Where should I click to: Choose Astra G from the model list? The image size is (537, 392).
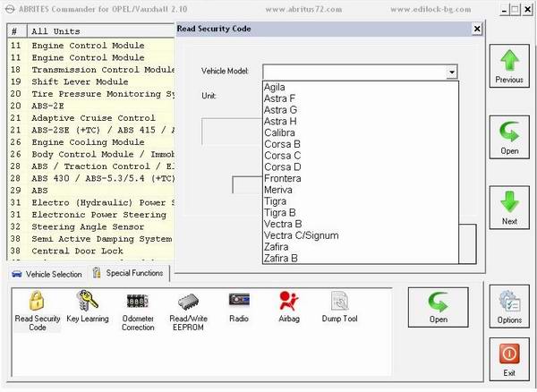pyautogui.click(x=361, y=110)
